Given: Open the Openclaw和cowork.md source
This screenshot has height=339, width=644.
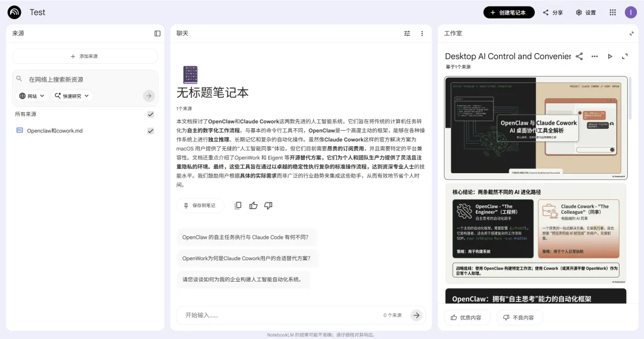Looking at the screenshot, I should [x=55, y=131].
